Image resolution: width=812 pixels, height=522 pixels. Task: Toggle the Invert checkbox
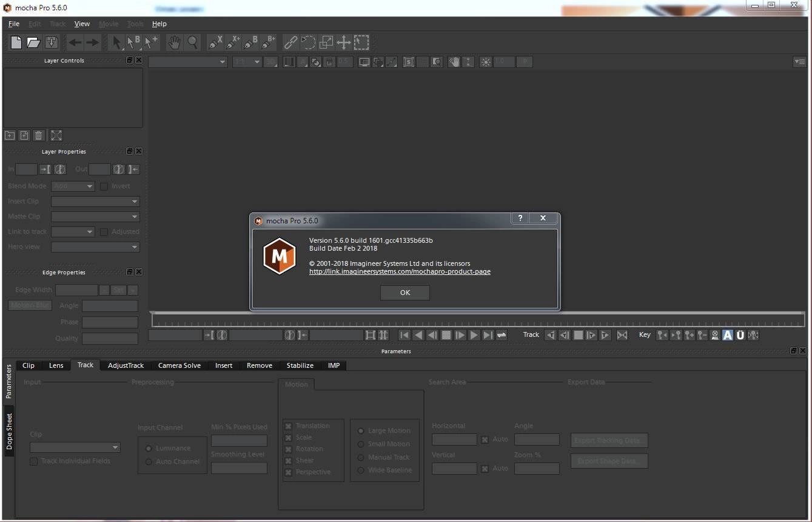coord(104,186)
